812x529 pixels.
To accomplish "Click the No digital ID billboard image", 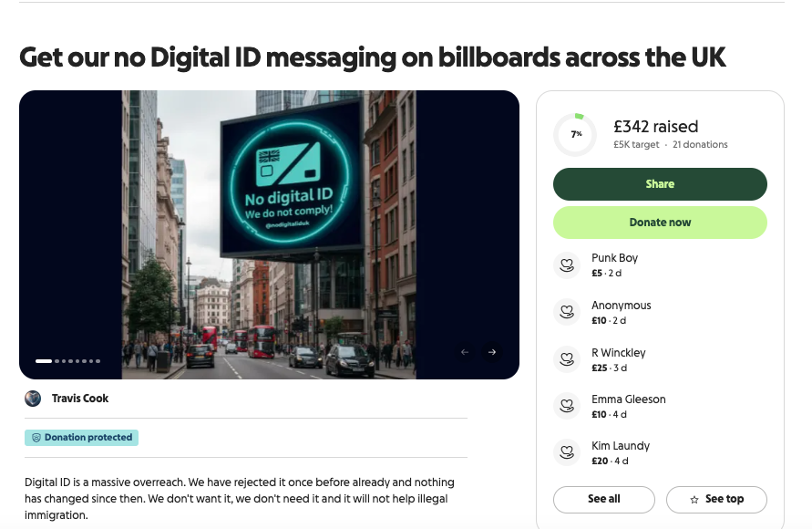I will [269, 234].
